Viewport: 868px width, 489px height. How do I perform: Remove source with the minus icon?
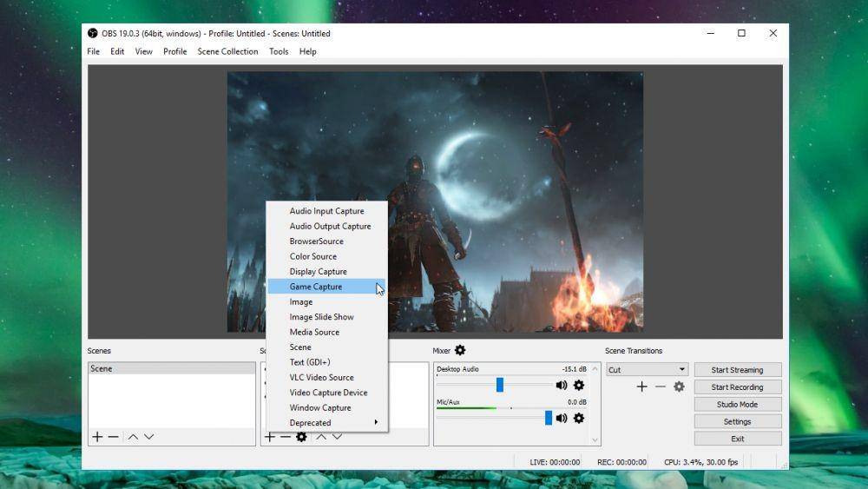coord(285,437)
